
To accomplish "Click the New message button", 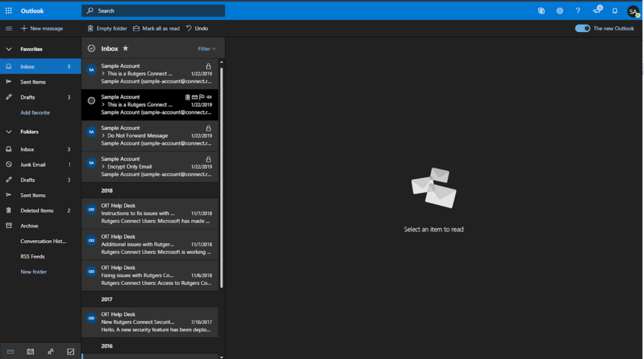I will pyautogui.click(x=42, y=28).
